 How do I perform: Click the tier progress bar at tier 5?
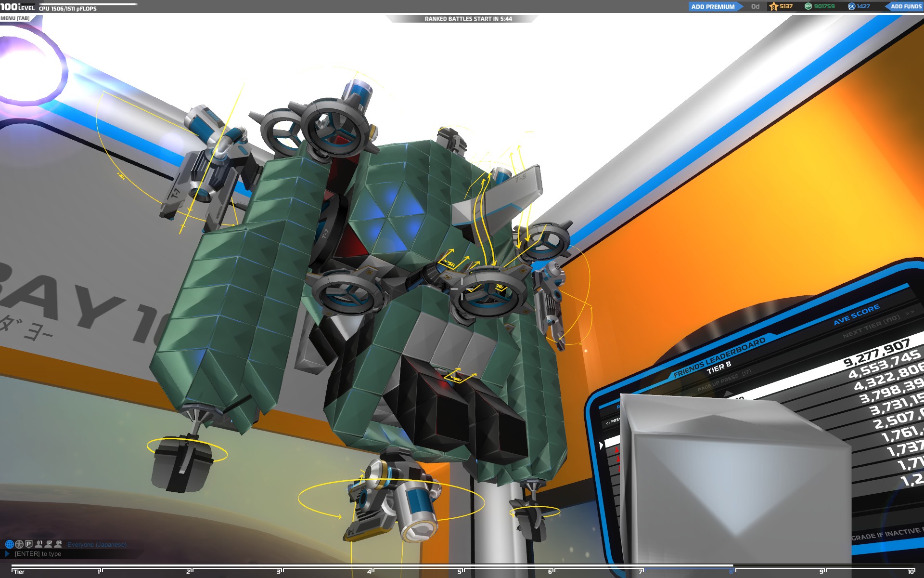[x=460, y=571]
